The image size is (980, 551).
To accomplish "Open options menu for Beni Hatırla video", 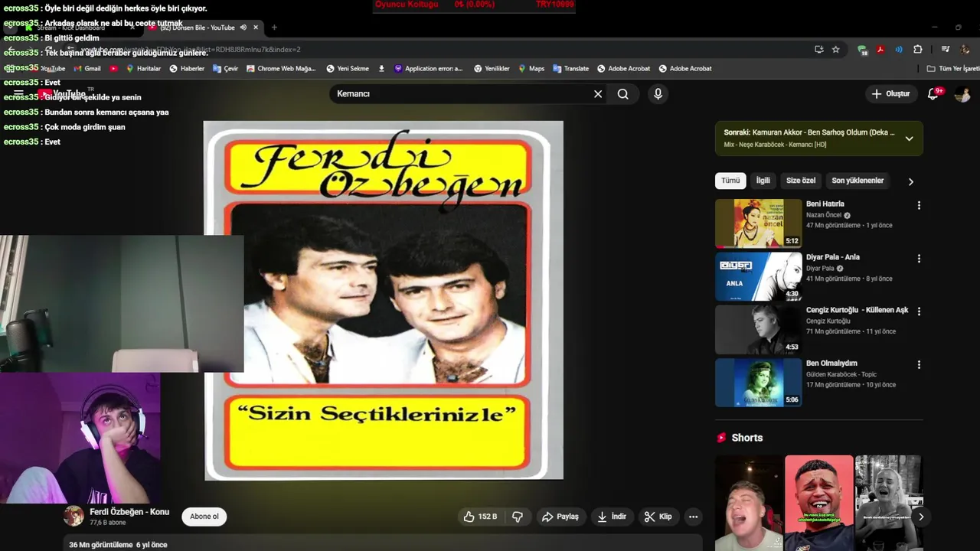I will pyautogui.click(x=919, y=205).
